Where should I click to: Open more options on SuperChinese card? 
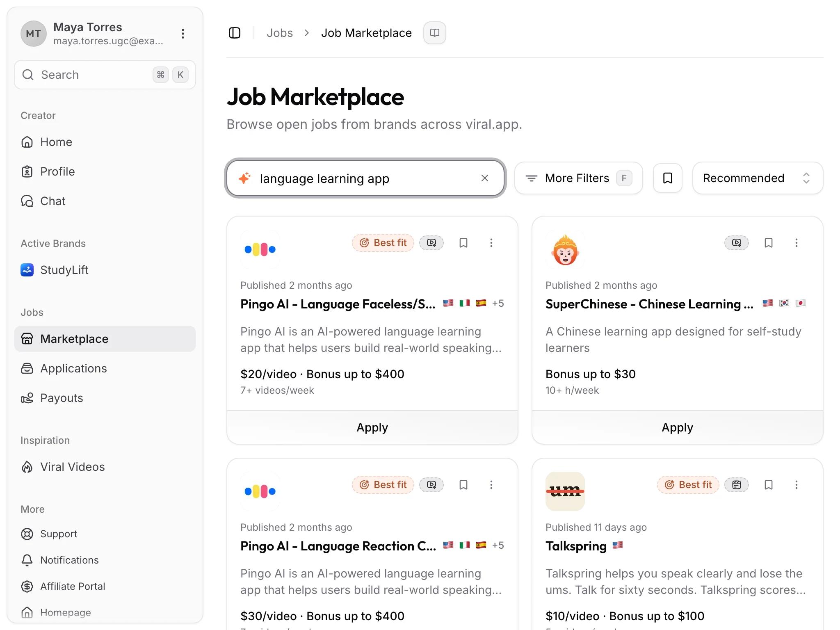click(x=797, y=243)
